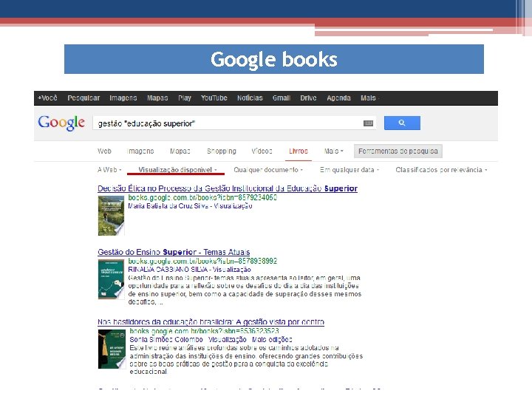Image resolution: width=532 pixels, height=399 pixels.
Task: Open result Nos bastidores da educação brasileira
Action: pyautogui.click(x=211, y=322)
